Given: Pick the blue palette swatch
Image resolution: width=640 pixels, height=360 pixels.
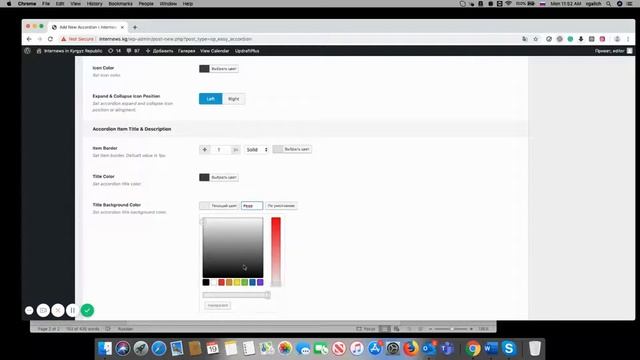Looking at the screenshot, I should tap(252, 282).
